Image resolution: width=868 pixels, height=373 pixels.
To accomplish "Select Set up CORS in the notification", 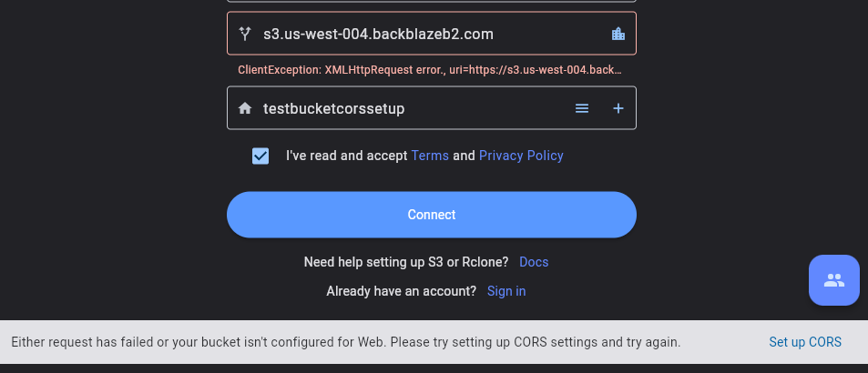I will pyautogui.click(x=805, y=342).
